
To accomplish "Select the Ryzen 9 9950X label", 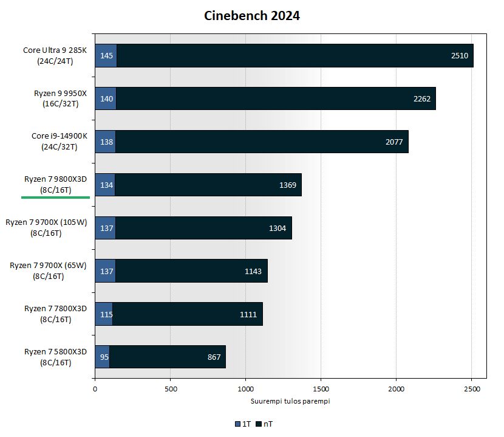I will [x=61, y=98].
